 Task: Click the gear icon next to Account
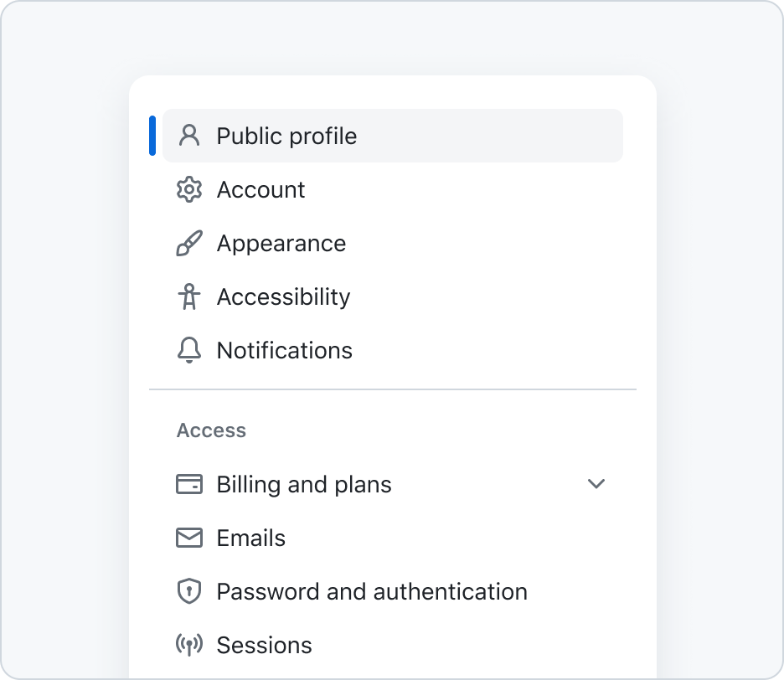(x=189, y=189)
